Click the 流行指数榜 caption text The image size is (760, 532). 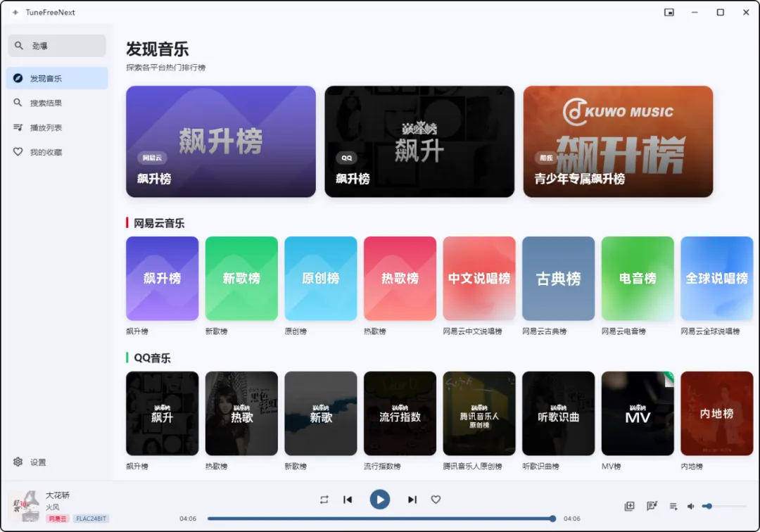382,466
